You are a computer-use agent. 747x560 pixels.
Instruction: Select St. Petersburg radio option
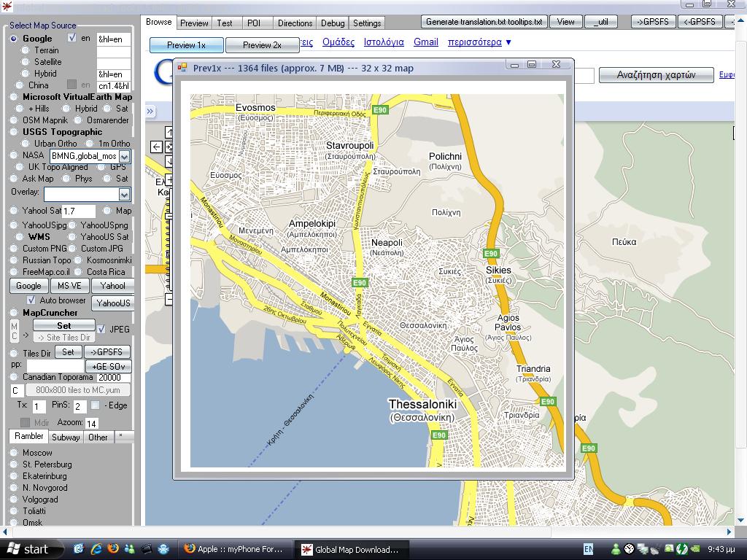click(x=14, y=464)
